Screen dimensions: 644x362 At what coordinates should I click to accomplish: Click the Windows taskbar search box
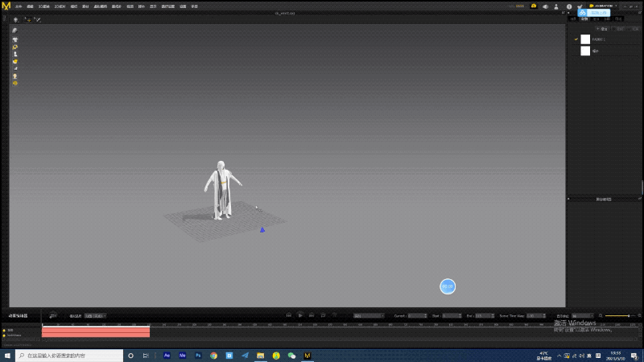pos(69,356)
